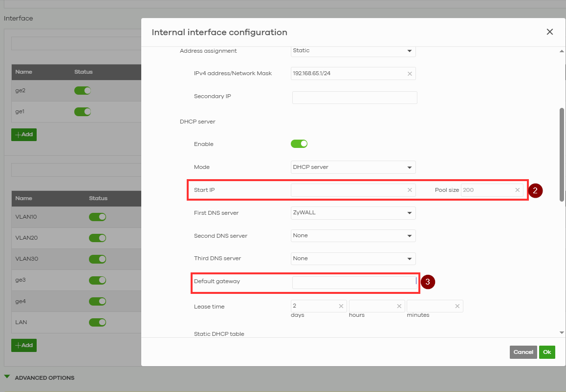Image resolution: width=566 pixels, height=392 pixels.
Task: Clear the lease time minutes field
Action: pos(457,306)
